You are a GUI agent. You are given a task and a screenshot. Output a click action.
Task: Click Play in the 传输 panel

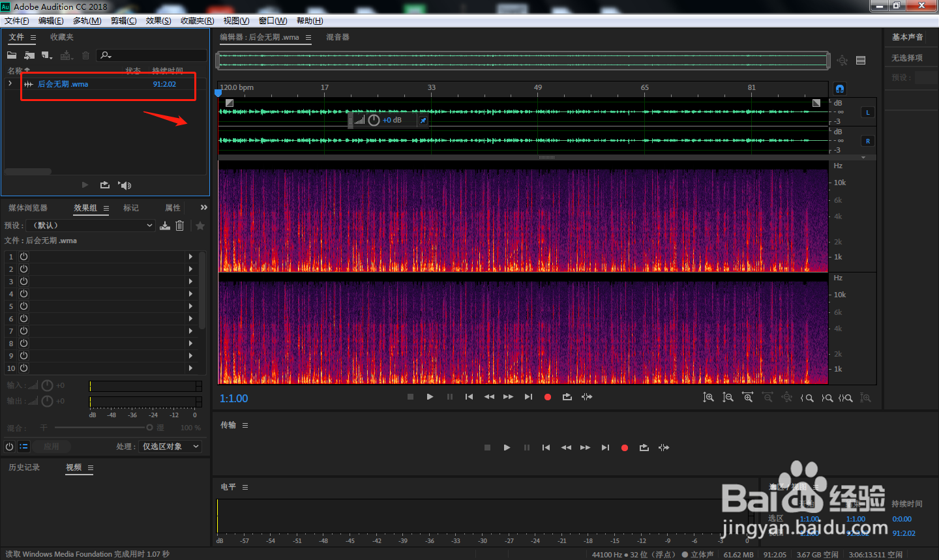pyautogui.click(x=507, y=447)
